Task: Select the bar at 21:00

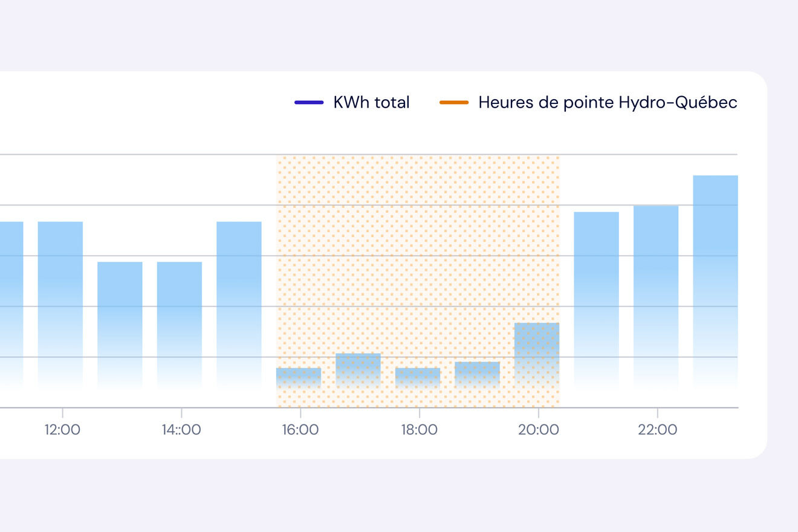Action: (x=596, y=300)
